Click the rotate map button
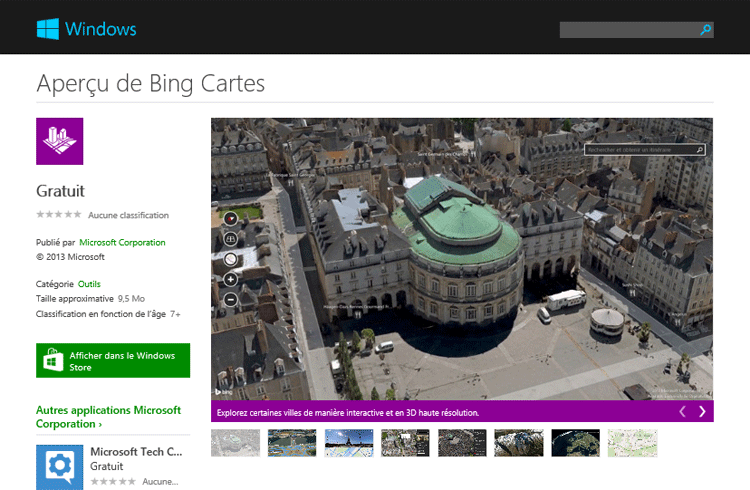Image resolution: width=750 pixels, height=490 pixels. [231, 259]
